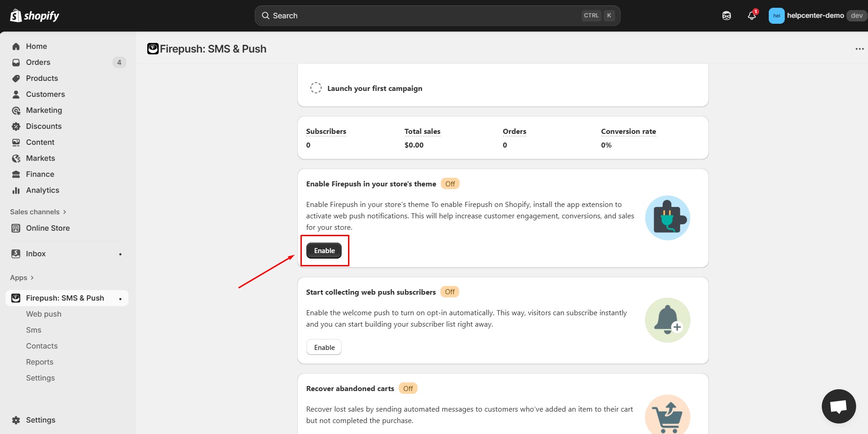
Task: Open the Orders page
Action: [x=38, y=63]
